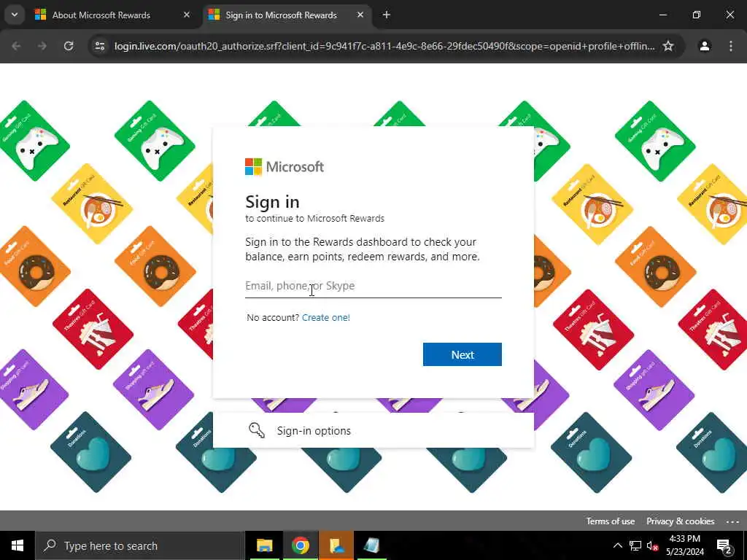Image resolution: width=747 pixels, height=560 pixels.
Task: Open the Privacy & cookies link
Action: click(681, 521)
